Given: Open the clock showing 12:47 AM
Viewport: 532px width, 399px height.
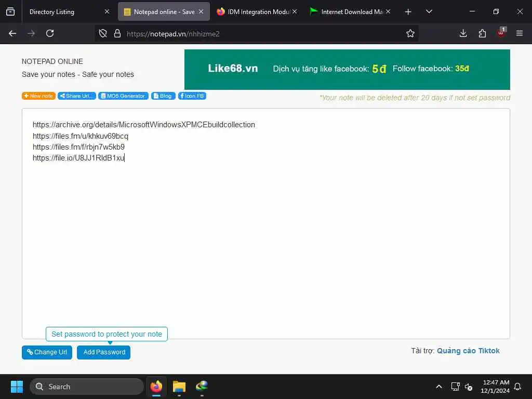Looking at the screenshot, I should [495, 387].
